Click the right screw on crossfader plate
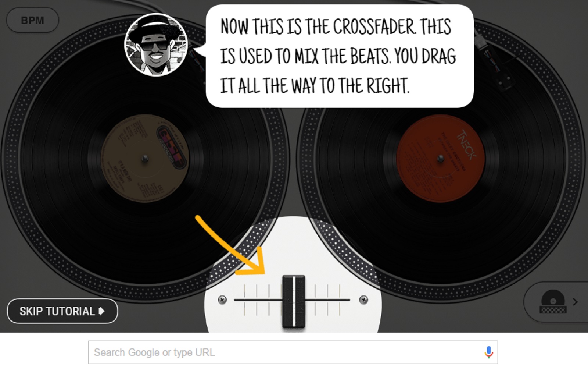588x372 pixels. click(x=363, y=300)
